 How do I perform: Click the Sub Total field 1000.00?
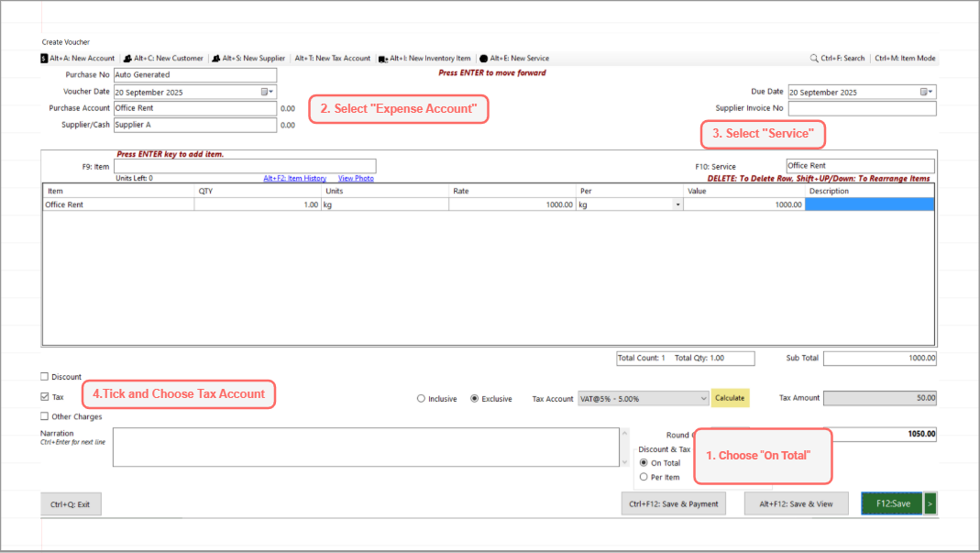coord(879,359)
